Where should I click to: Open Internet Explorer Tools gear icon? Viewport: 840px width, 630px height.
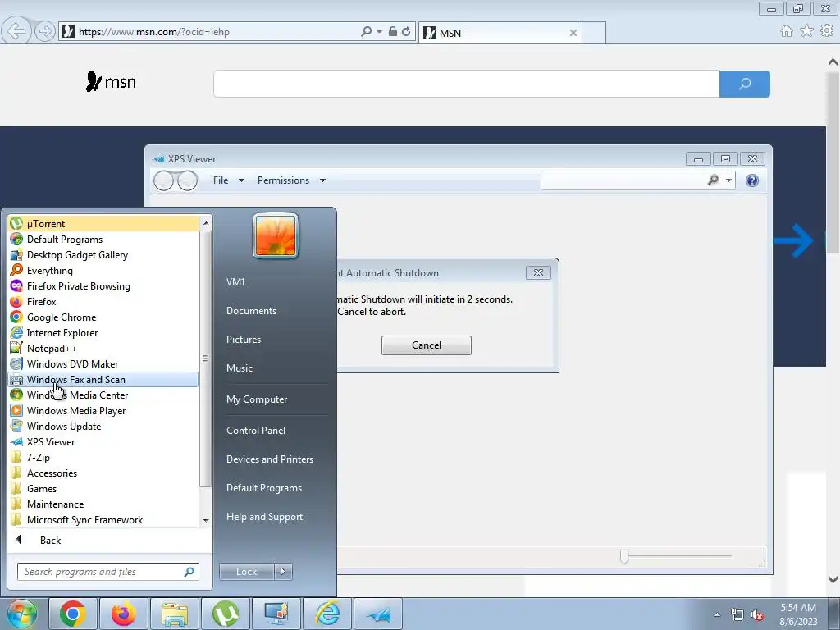click(827, 31)
